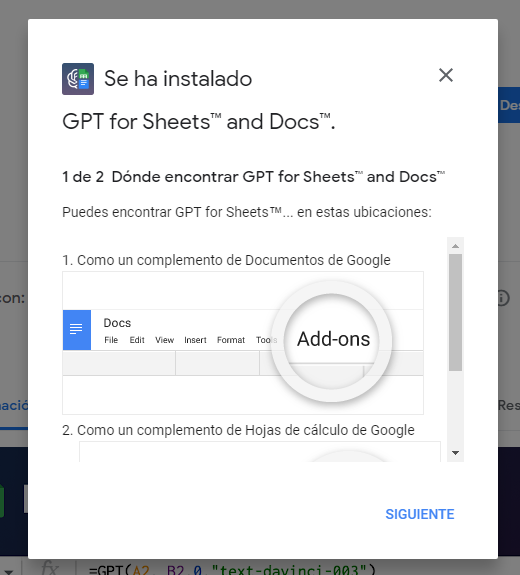
Task: Select View in the Docs illustration menu
Action: click(164, 340)
